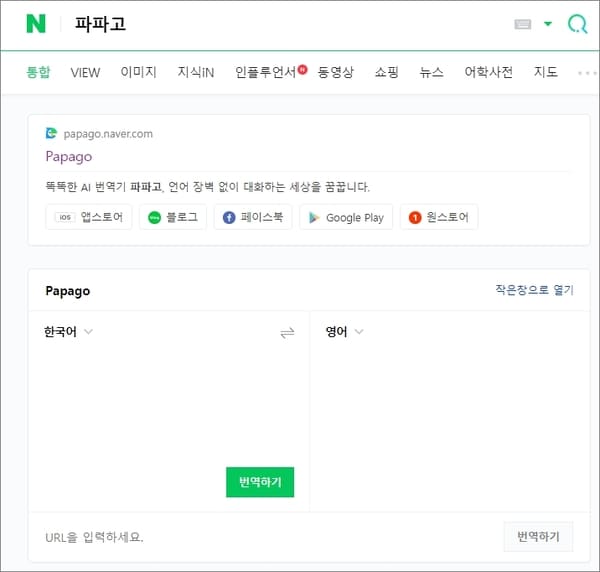Image resolution: width=600 pixels, height=572 pixels.
Task: Open the 페이스북 link button
Action: pyautogui.click(x=253, y=217)
